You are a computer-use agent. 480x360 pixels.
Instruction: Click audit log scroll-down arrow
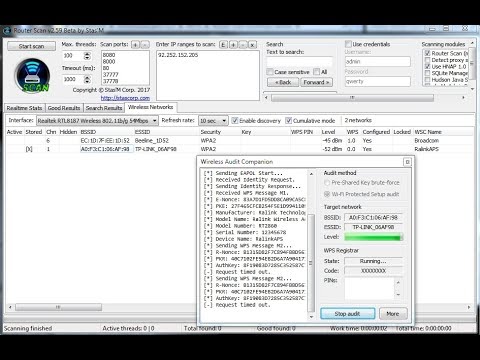[x=311, y=317]
